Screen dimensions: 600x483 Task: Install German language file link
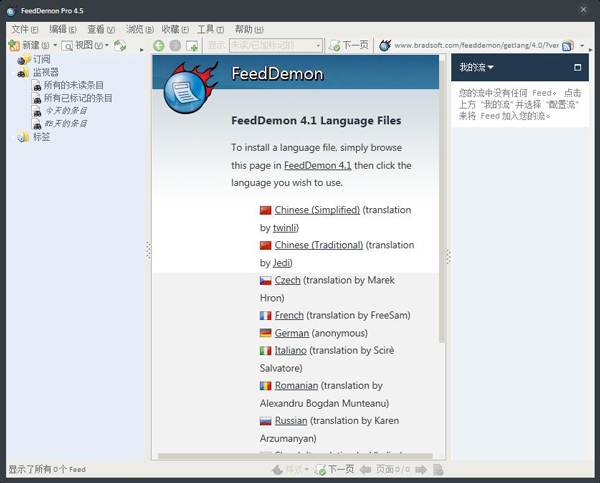click(x=292, y=333)
